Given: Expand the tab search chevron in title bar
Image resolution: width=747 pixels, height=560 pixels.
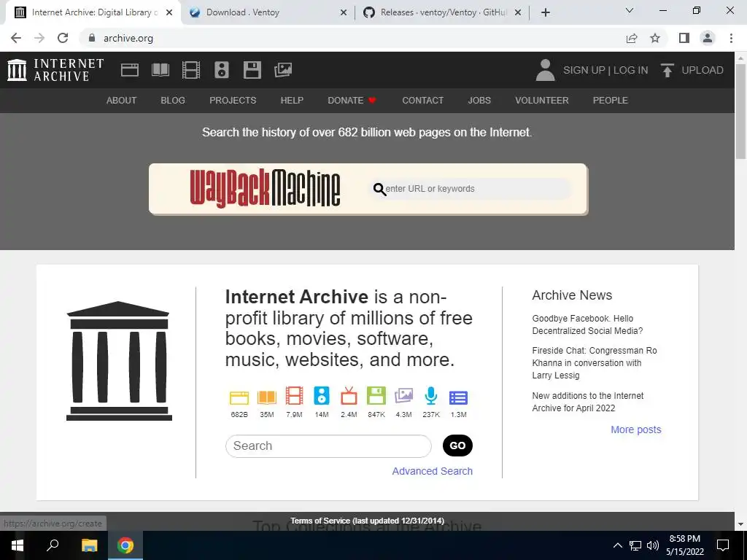Looking at the screenshot, I should point(630,10).
